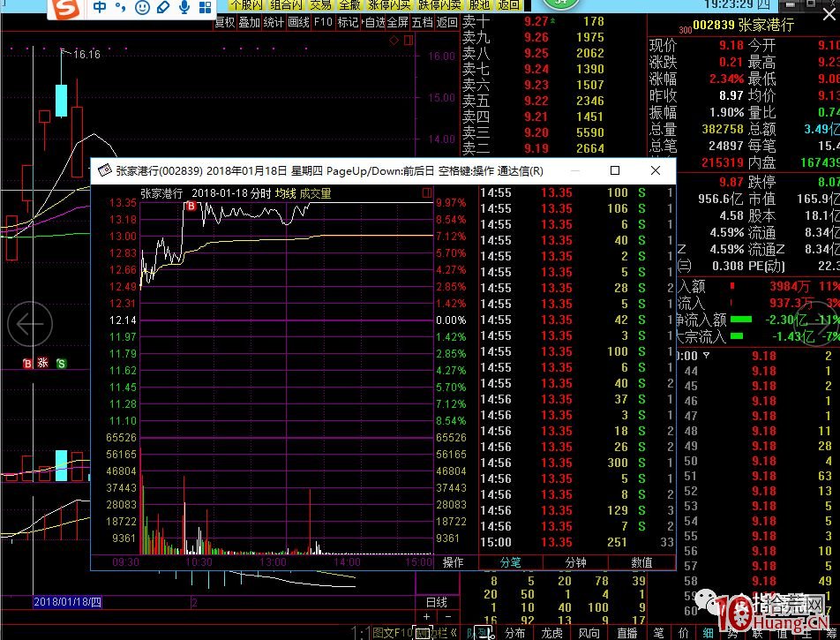Click the red B badge below K-line chart
The image size is (840, 640).
(27, 364)
